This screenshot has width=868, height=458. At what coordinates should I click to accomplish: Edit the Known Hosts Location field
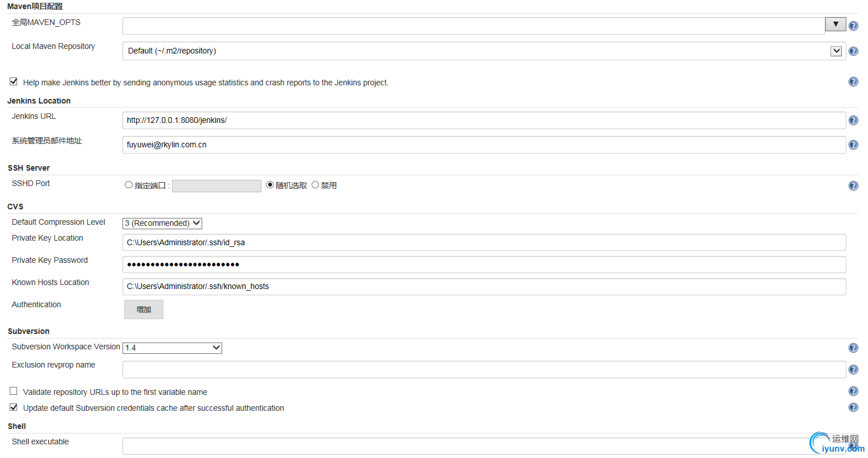[x=484, y=286]
